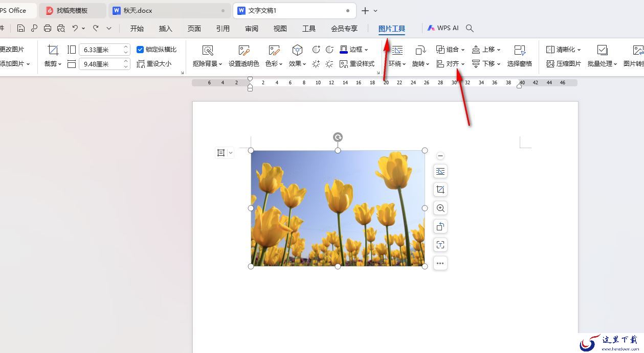The image size is (644, 353).
Task: Expand the align dropdown
Action: click(x=451, y=64)
